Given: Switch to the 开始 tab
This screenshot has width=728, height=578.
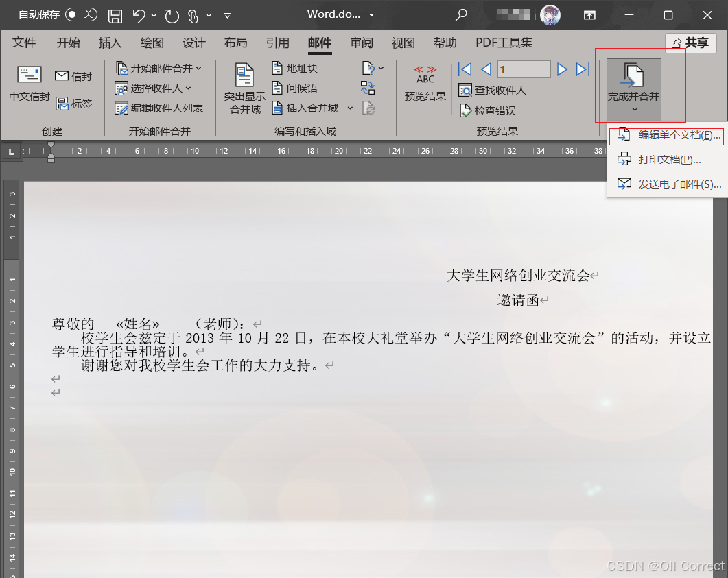Looking at the screenshot, I should pyautogui.click(x=68, y=43).
